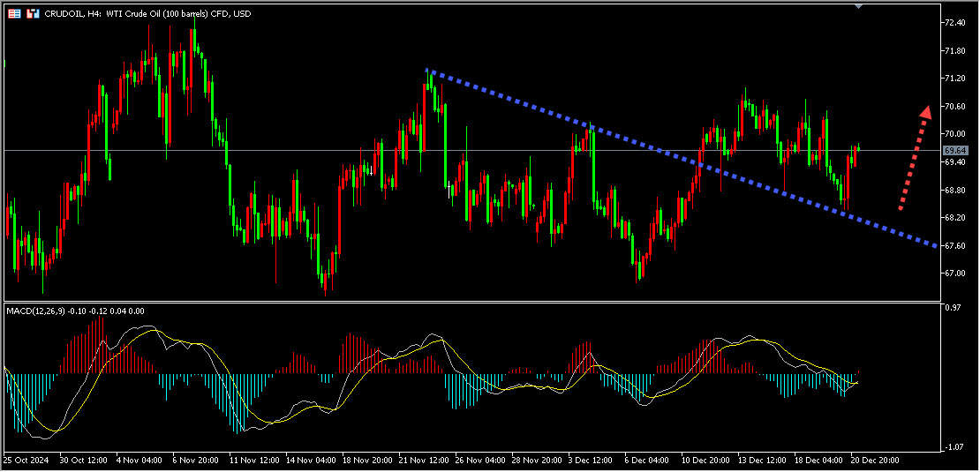Image resolution: width=980 pixels, height=472 pixels.
Task: Click the 26 Nov 04:00 time label
Action: pos(480,460)
